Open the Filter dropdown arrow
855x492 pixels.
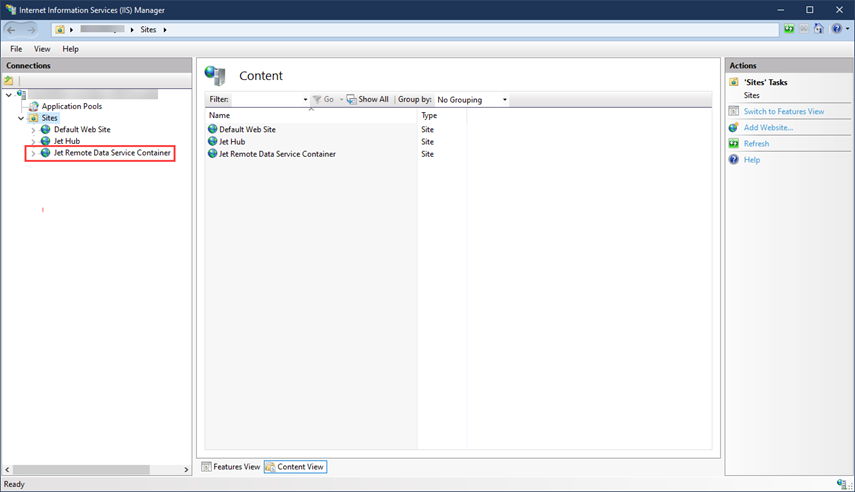305,99
